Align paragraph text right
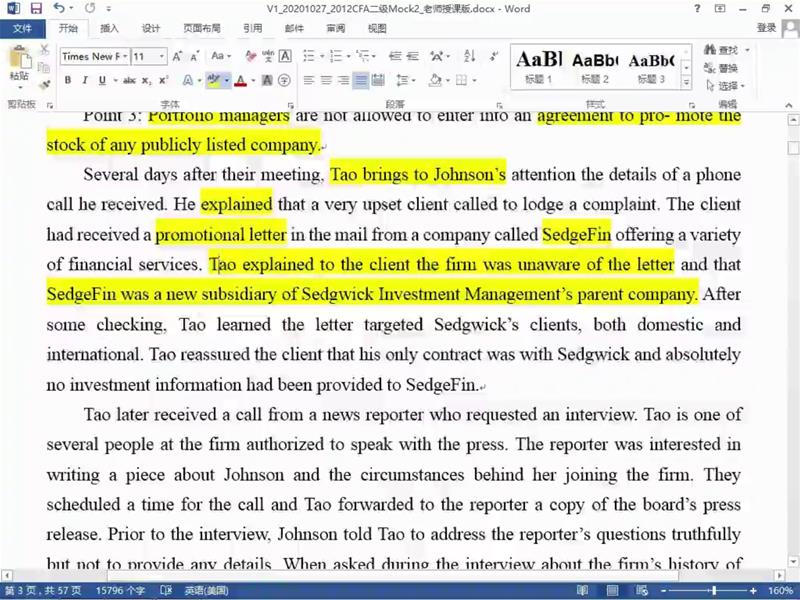 (343, 80)
